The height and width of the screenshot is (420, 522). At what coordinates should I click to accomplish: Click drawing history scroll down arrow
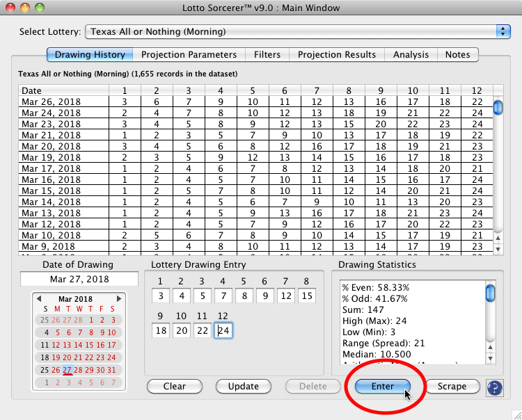point(498,250)
